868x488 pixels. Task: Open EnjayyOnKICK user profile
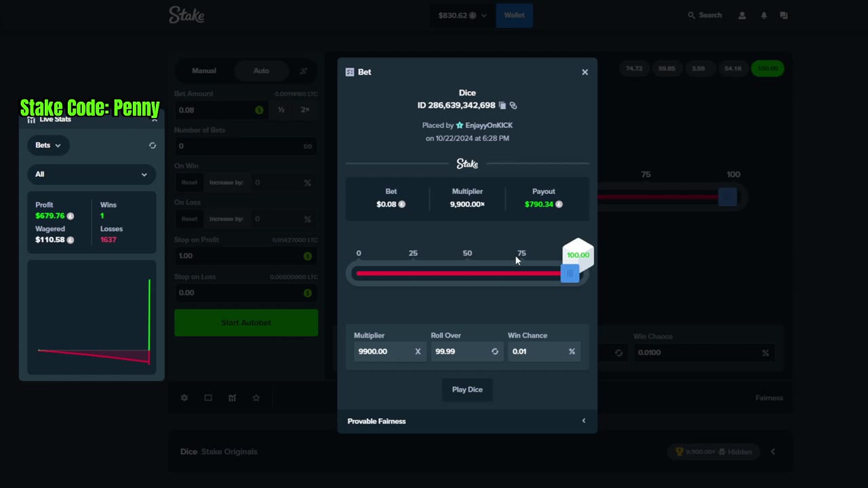pos(489,125)
